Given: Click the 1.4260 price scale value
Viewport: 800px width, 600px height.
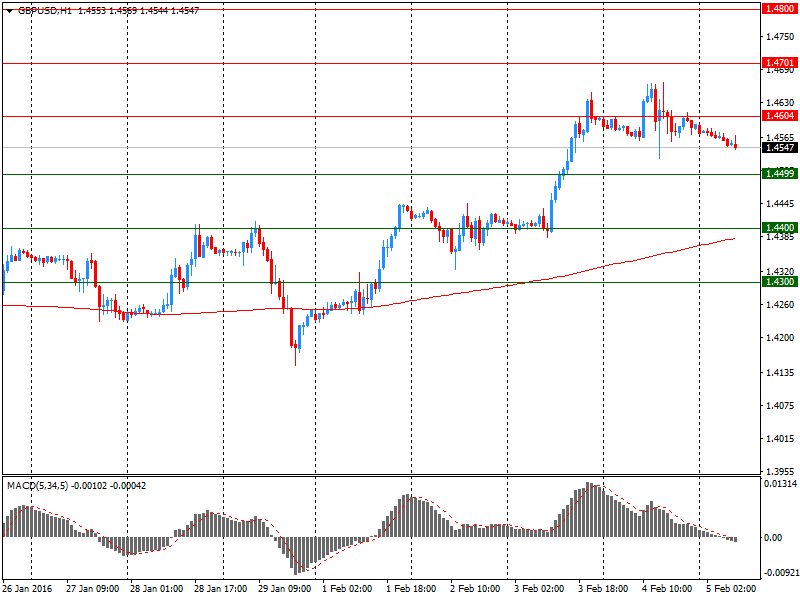Looking at the screenshot, I should (780, 305).
